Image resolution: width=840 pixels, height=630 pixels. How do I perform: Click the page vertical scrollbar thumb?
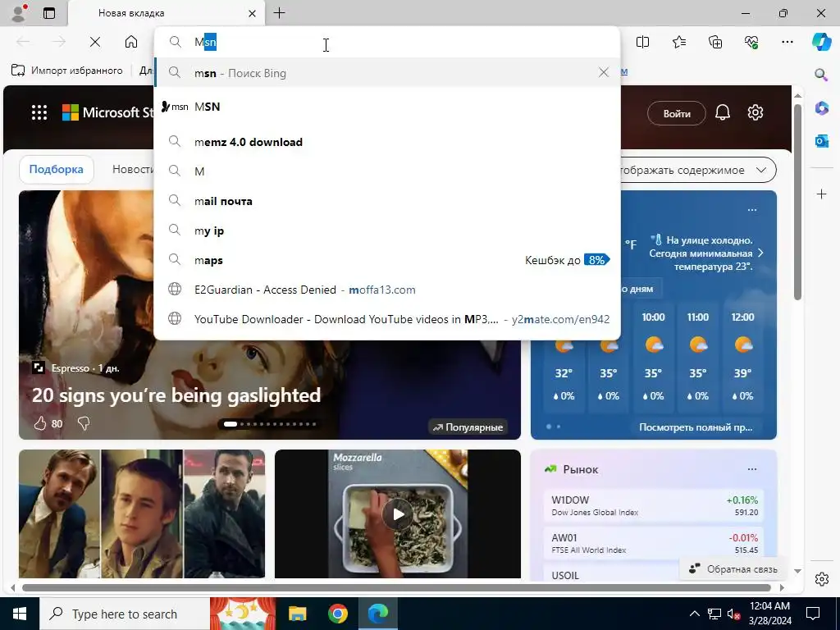point(797,203)
